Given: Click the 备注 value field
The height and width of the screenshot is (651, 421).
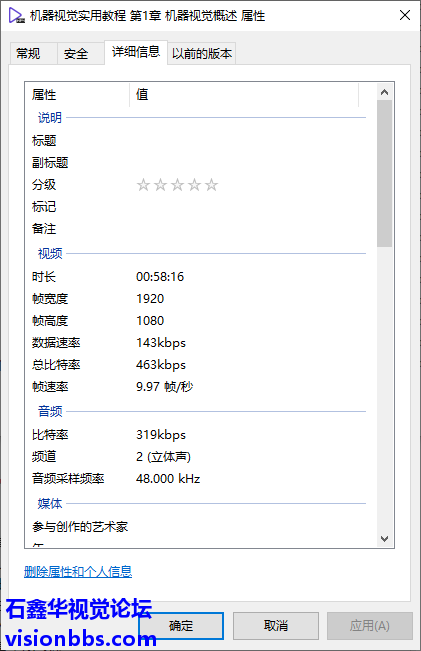Looking at the screenshot, I should 249,229.
